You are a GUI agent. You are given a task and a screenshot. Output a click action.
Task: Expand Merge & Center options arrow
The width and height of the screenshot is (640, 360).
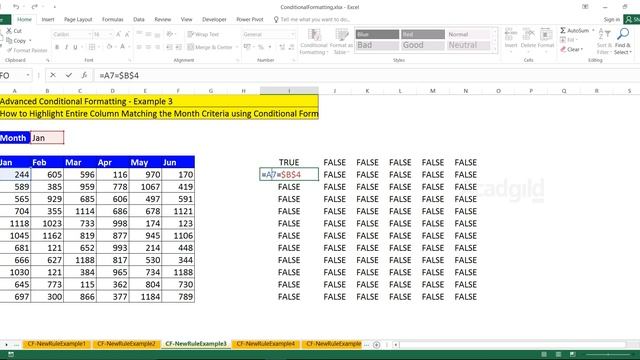tap(237, 47)
